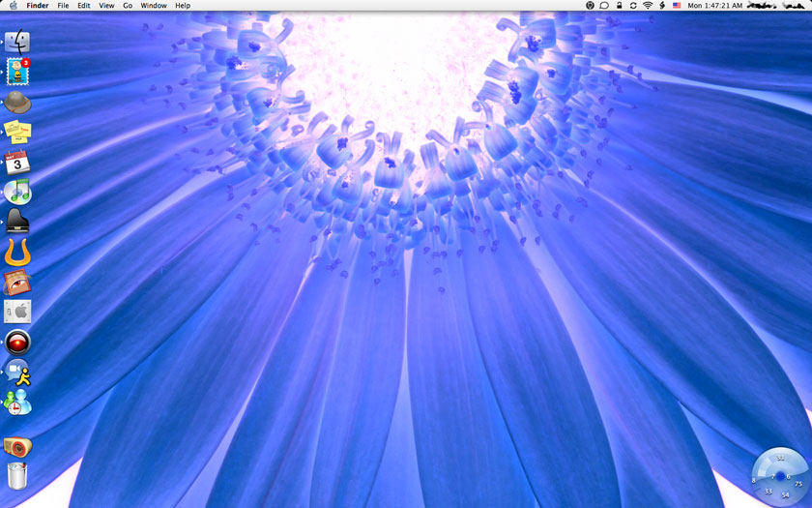Click the lightning bolt power menu icon
The width and height of the screenshot is (812, 508).
662,5
